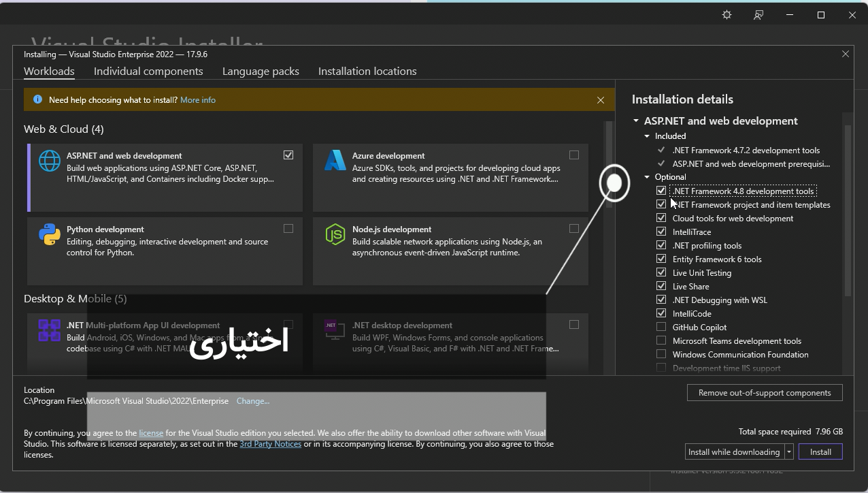Image resolution: width=868 pixels, height=493 pixels.
Task: Collapse the Included section
Action: tap(647, 136)
